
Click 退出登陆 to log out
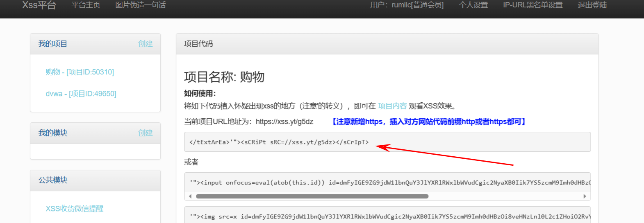click(592, 5)
